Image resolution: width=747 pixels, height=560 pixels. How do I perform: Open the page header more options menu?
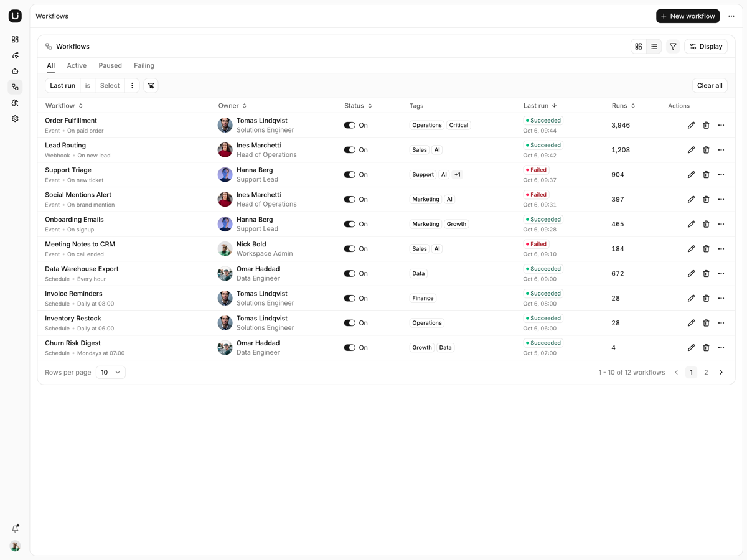coord(731,16)
